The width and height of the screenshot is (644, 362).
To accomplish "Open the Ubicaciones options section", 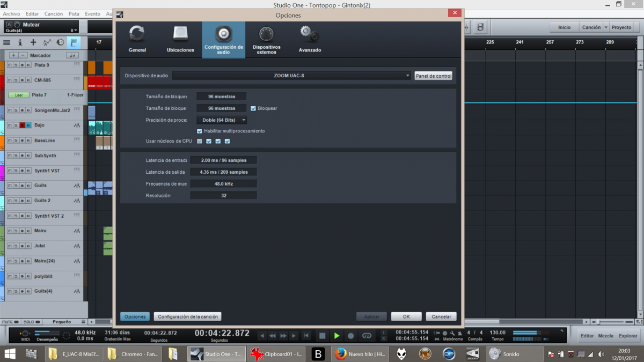I will (180, 39).
